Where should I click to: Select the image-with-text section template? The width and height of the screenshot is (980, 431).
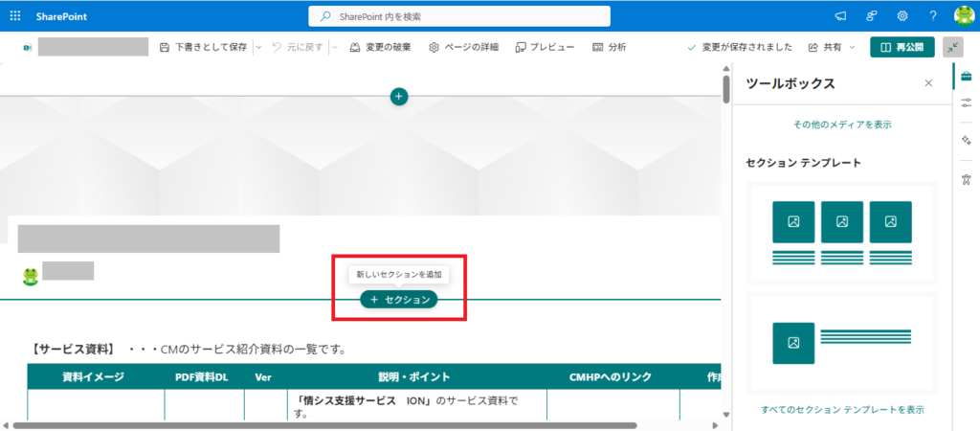[x=842, y=343]
